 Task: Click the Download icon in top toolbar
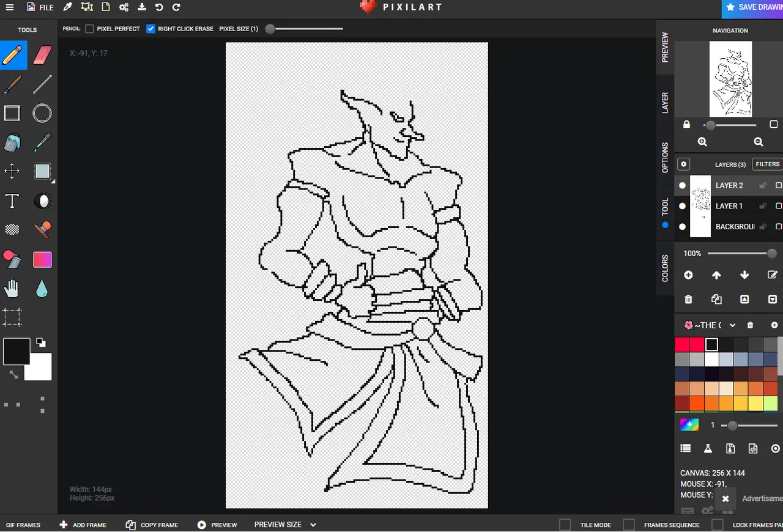pos(141,7)
